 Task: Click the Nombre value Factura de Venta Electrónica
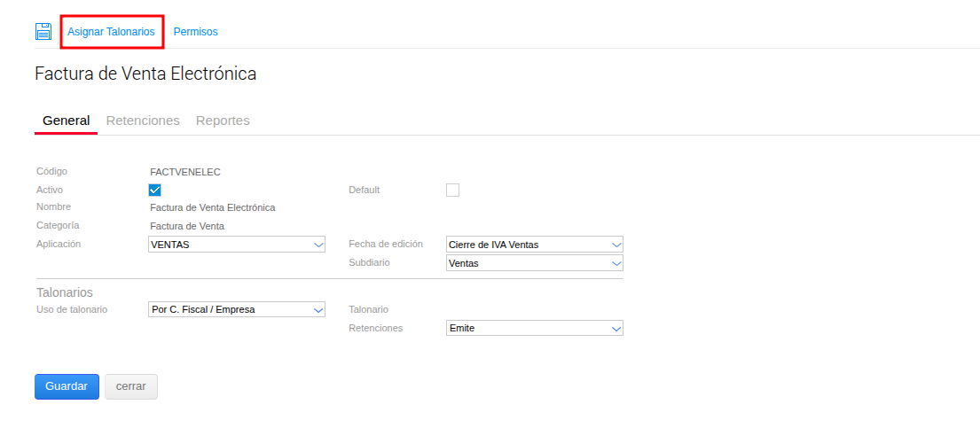tap(213, 207)
